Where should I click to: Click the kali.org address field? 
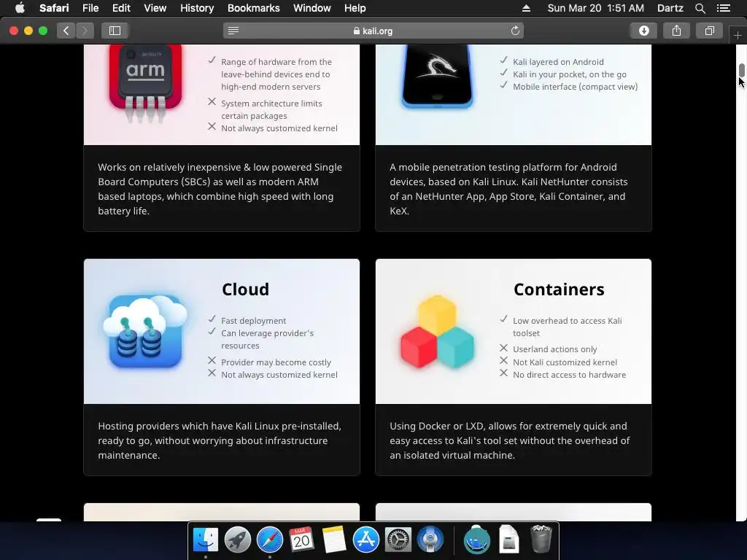(373, 31)
